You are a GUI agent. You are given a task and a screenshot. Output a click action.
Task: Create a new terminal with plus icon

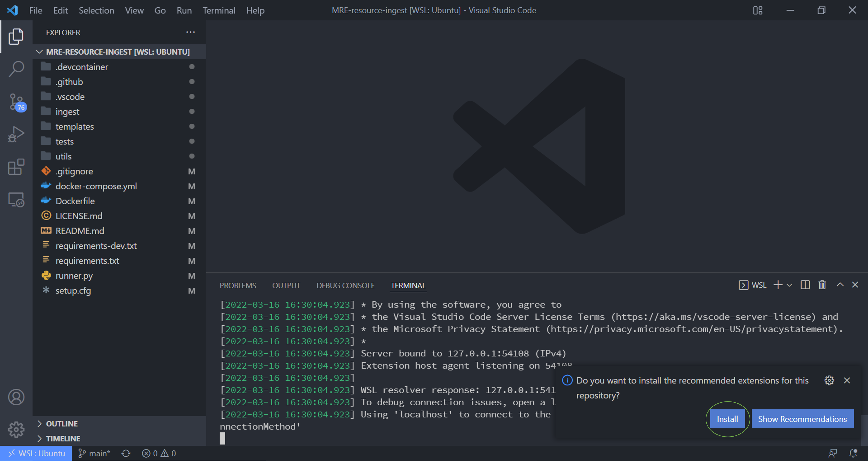(778, 285)
